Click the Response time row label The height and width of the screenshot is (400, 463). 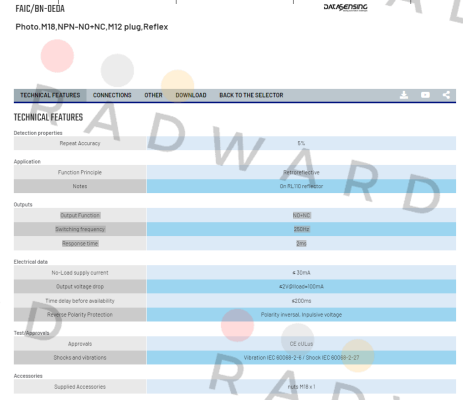[80, 244]
